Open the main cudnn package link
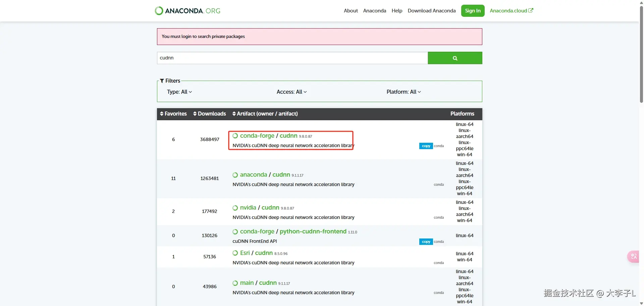Image resolution: width=644 pixels, height=306 pixels. pos(268,283)
